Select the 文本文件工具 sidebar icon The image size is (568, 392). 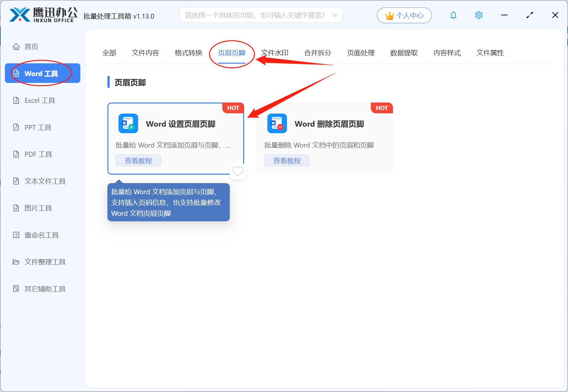44,181
